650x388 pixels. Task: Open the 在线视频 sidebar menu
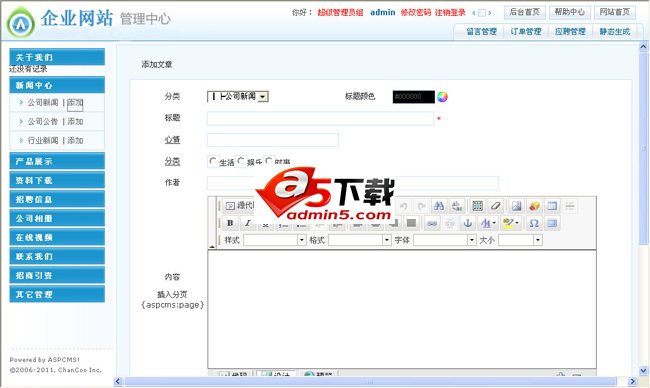pos(57,238)
